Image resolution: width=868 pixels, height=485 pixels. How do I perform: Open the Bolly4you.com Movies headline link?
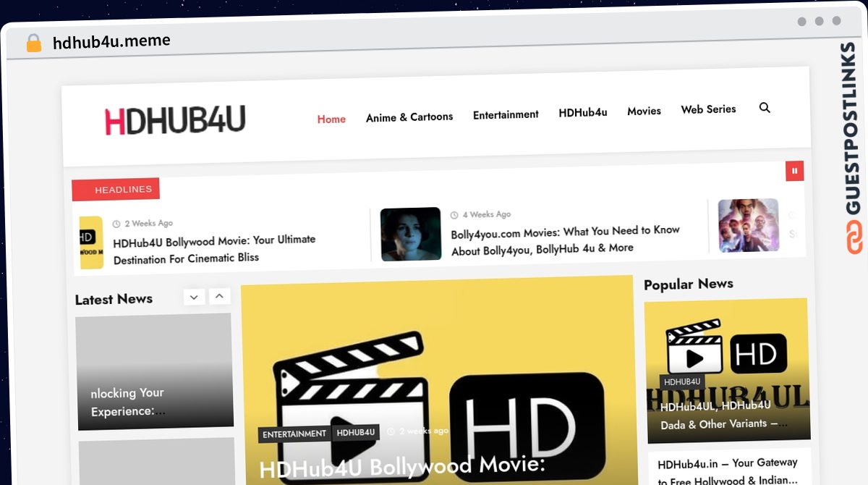point(566,240)
